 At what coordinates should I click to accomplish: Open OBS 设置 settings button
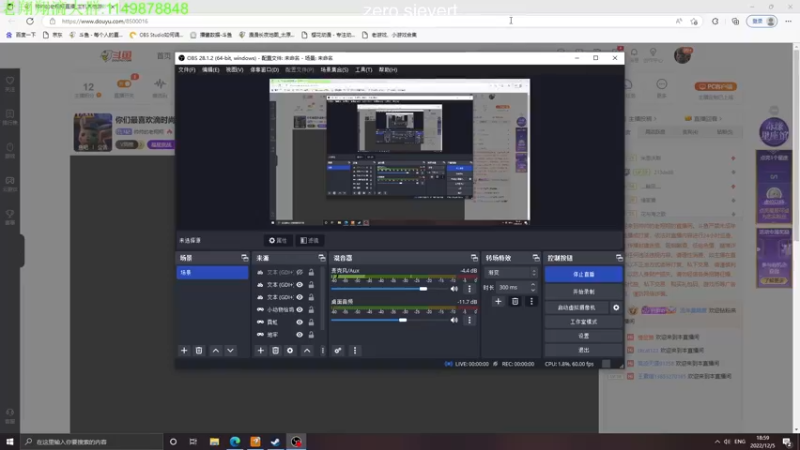[x=584, y=336]
